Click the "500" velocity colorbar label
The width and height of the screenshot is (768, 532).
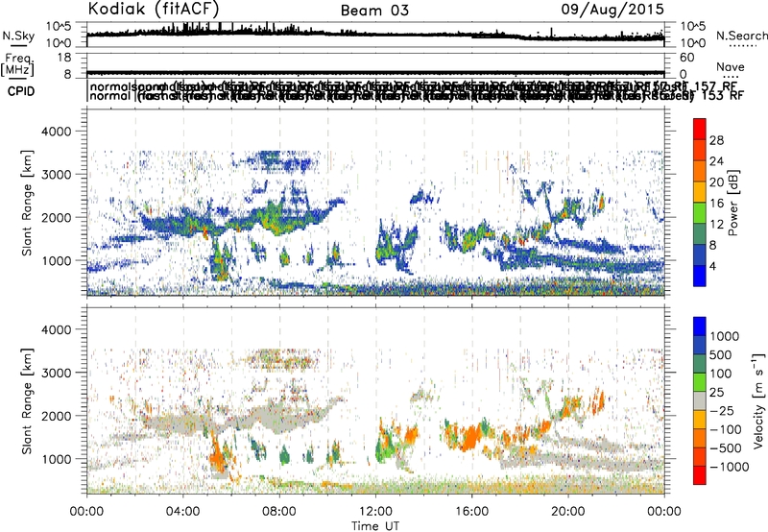[x=721, y=355]
